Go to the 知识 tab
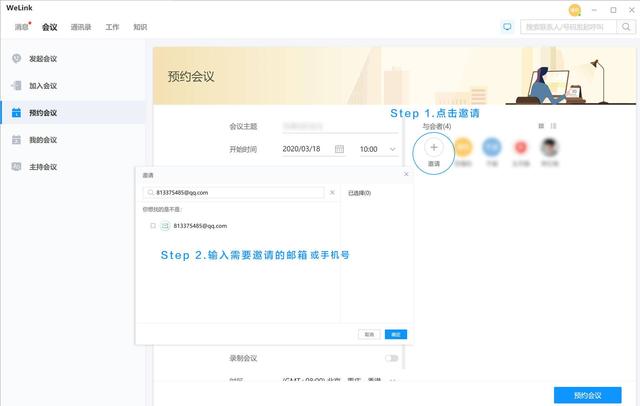640x406 pixels. point(140,27)
